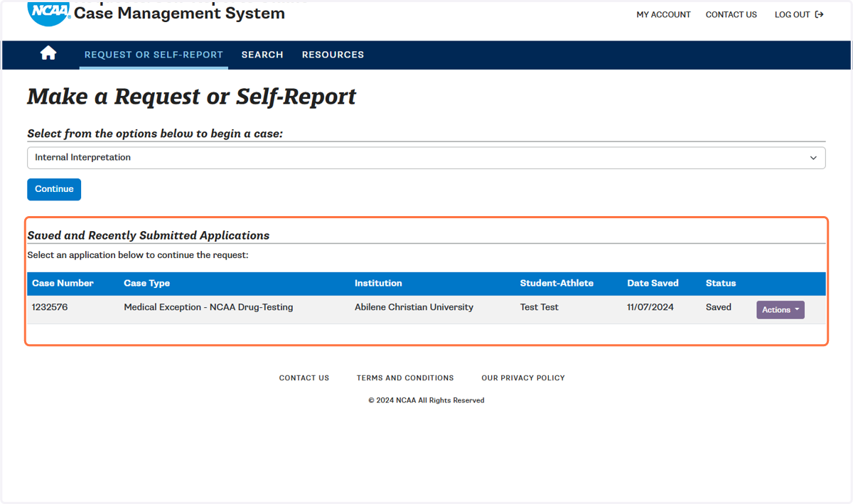Open My Account link
Image resolution: width=853 pixels, height=504 pixels.
point(663,14)
